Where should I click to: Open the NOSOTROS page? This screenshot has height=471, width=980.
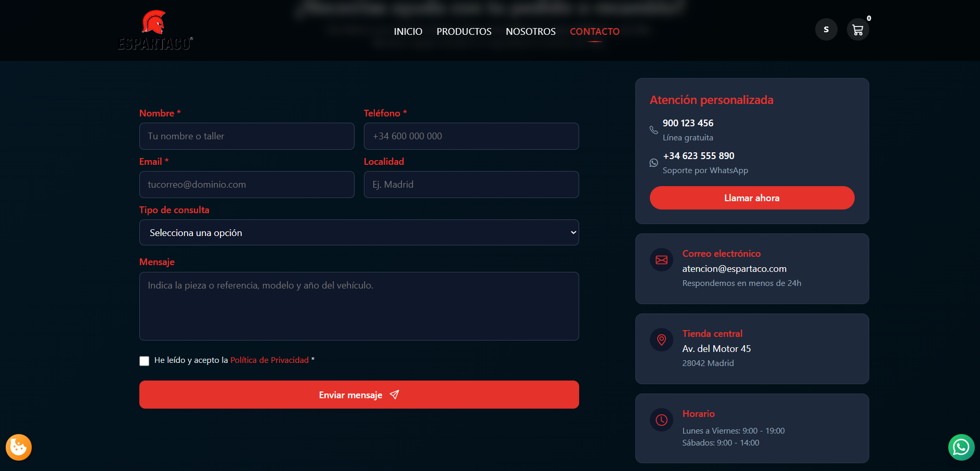click(x=531, y=32)
